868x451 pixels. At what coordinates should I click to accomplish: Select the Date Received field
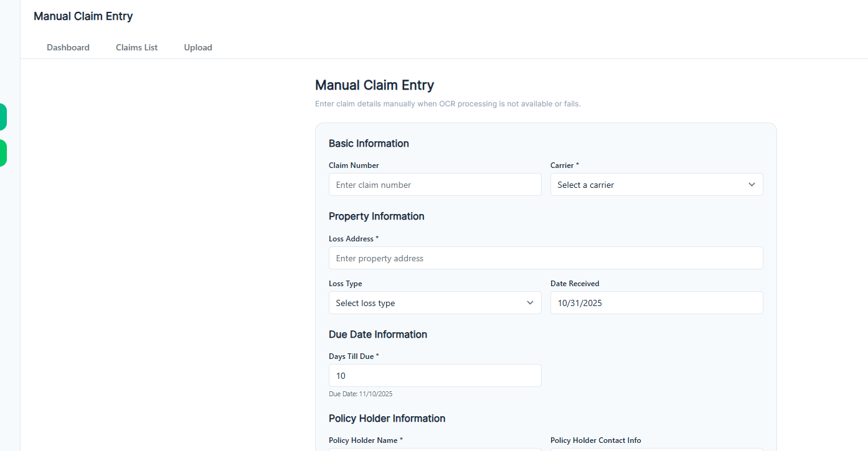tap(656, 302)
